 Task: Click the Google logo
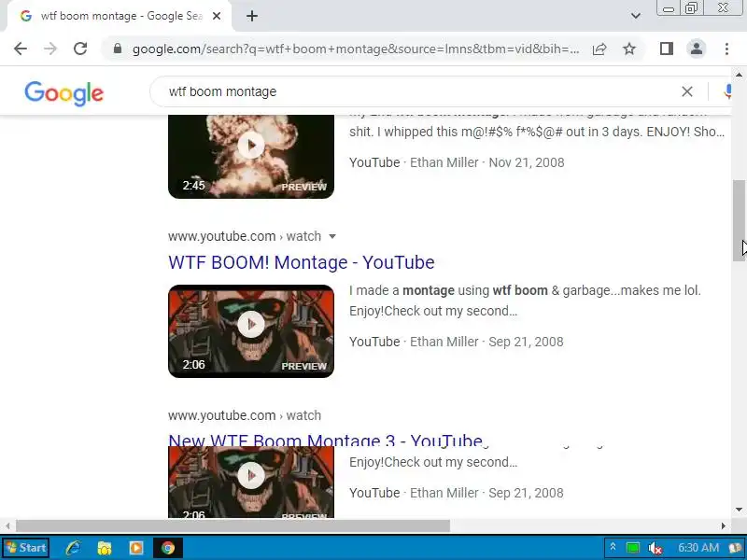pyautogui.click(x=63, y=92)
